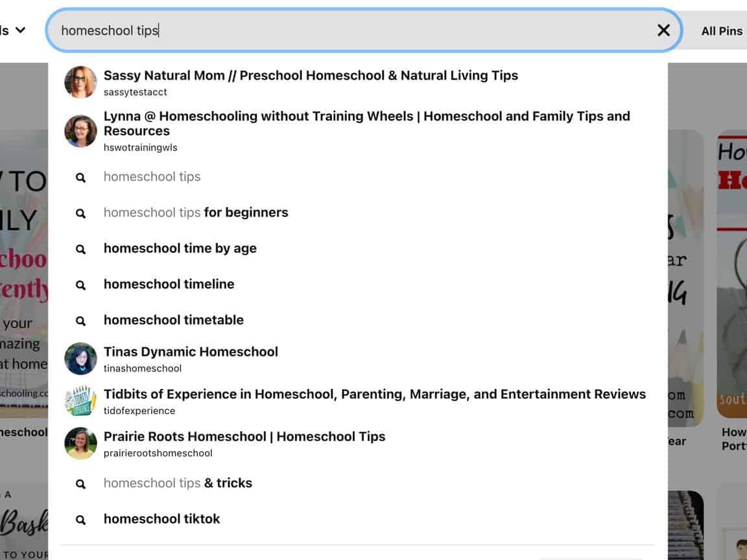Open Sassy Natural Mom profile avatar
Viewport: 747px width, 560px height.
(80, 82)
